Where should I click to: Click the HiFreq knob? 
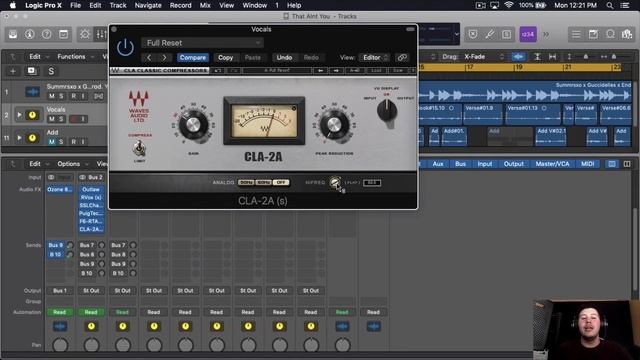coord(336,182)
